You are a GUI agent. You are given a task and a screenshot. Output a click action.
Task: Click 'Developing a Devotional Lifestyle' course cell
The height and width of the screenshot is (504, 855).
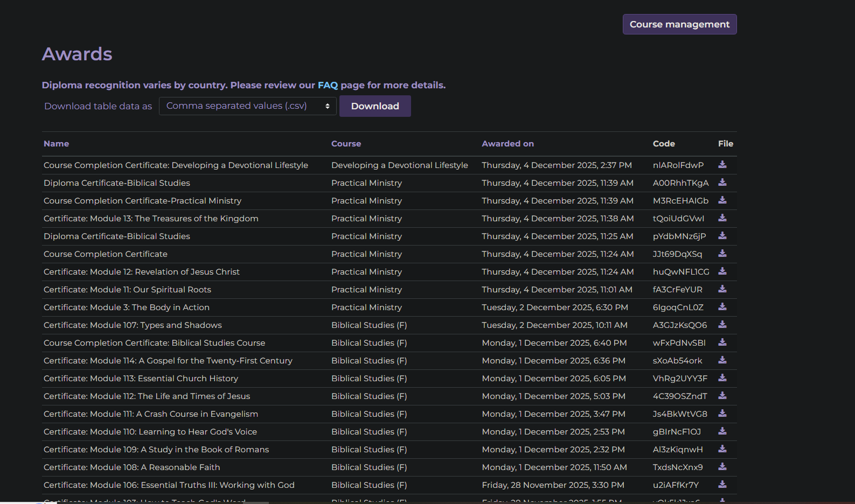tap(400, 165)
